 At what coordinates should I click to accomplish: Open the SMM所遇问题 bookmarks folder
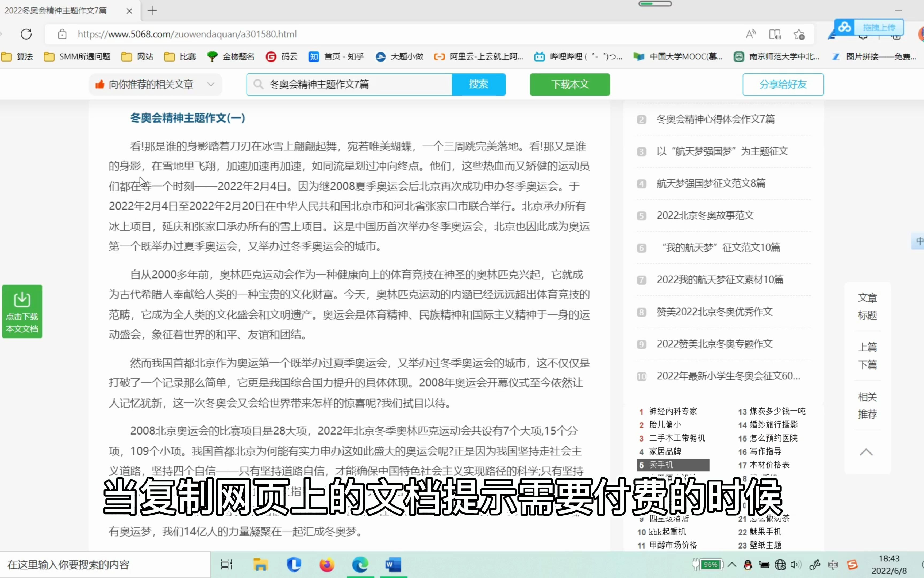tap(77, 56)
